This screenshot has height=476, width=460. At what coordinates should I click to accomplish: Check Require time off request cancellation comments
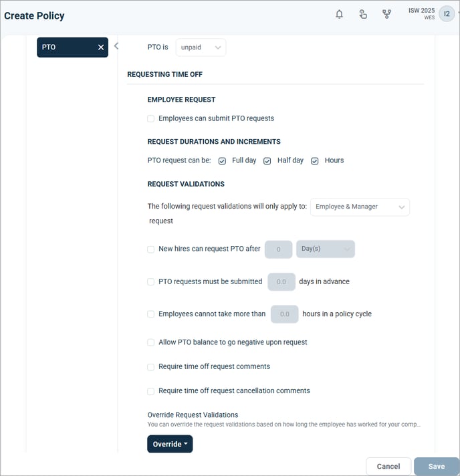click(151, 391)
